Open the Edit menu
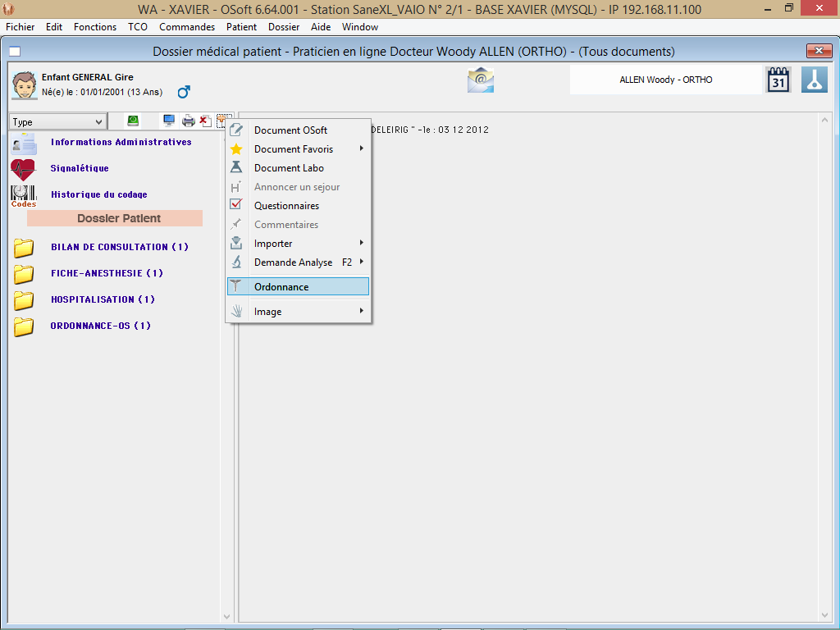The width and height of the screenshot is (840, 630). click(54, 27)
